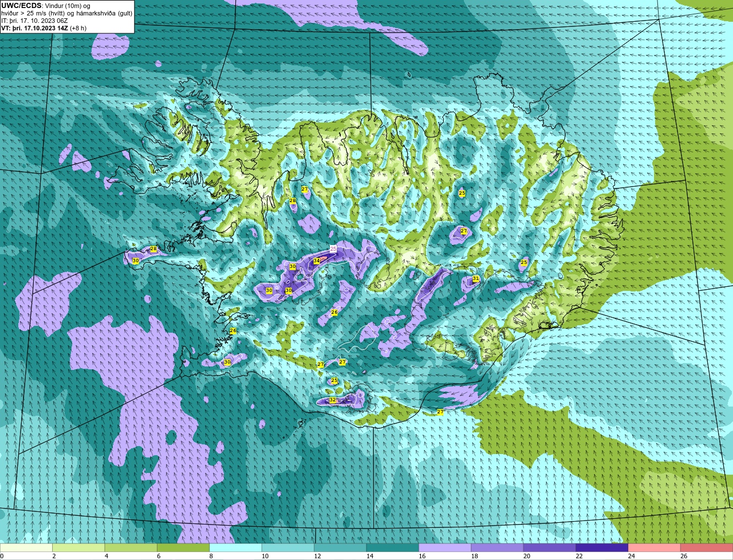Image resolution: width=733 pixels, height=560 pixels.
Task: Click the 0–2 m/s pale cream legend swatch
Action: coord(26,547)
